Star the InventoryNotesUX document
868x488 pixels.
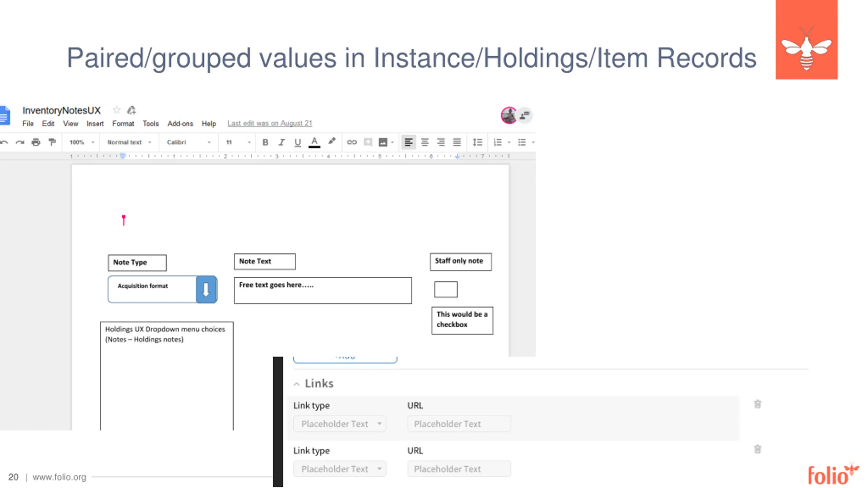117,110
